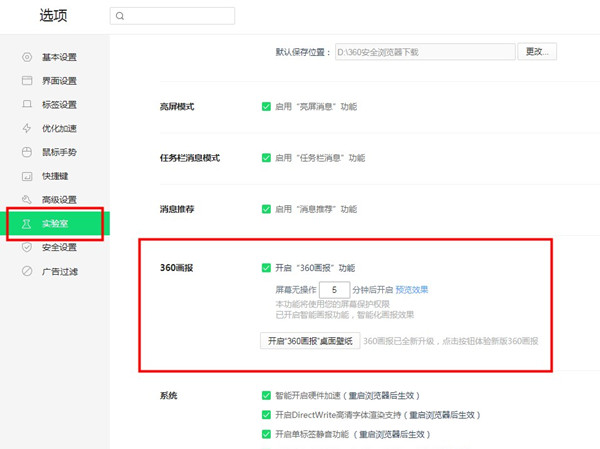Click the 高级设置 wrench icon
The image size is (600, 449).
(x=27, y=199)
